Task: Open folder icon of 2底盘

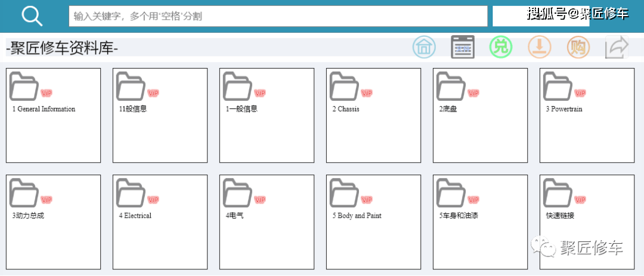Action: 451,86
